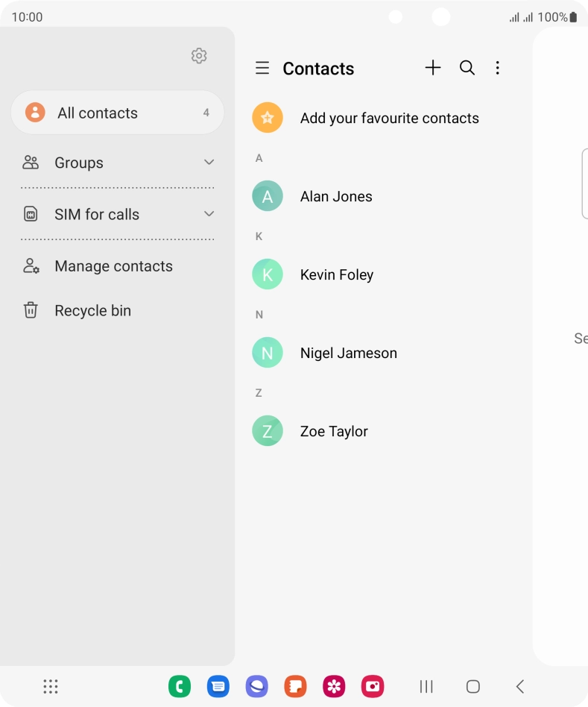Open the settings gear in the drawer
588x707 pixels.
[198, 56]
